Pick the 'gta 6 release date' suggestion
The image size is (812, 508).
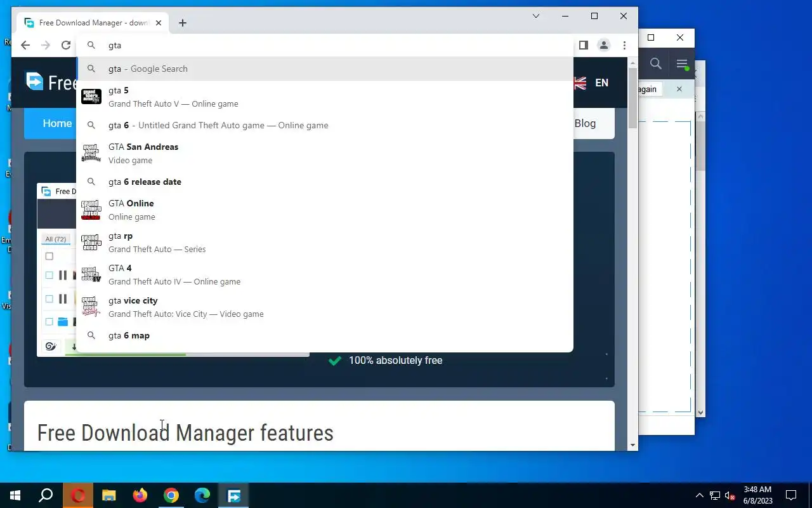point(325,182)
